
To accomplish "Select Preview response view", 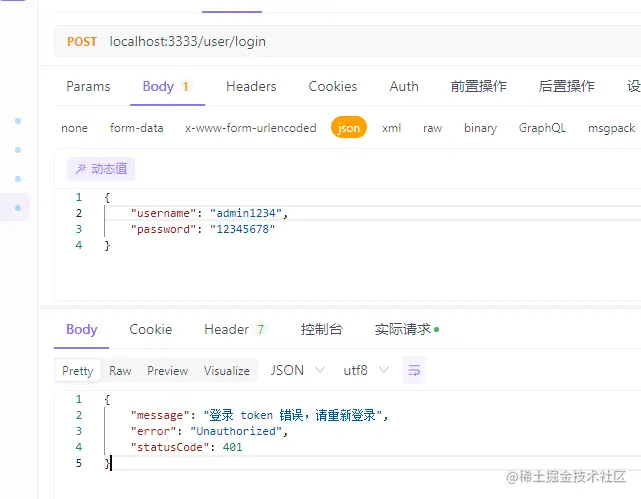I will (167, 371).
